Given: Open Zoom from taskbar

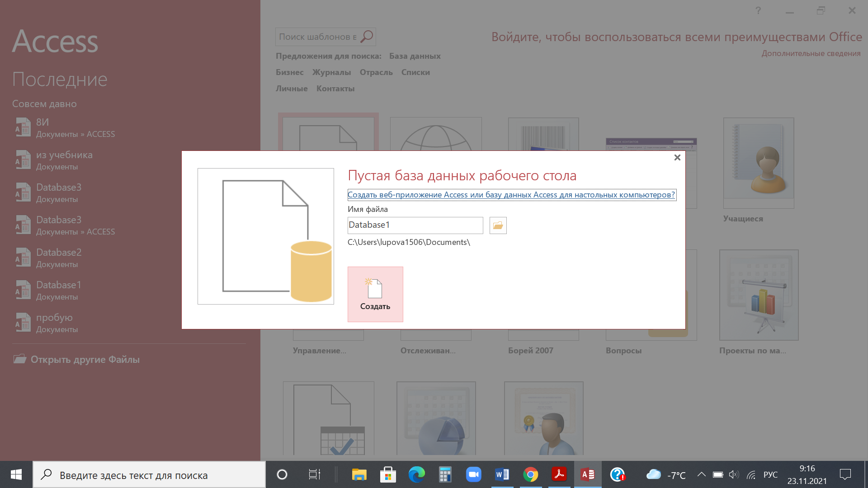Looking at the screenshot, I should point(473,474).
